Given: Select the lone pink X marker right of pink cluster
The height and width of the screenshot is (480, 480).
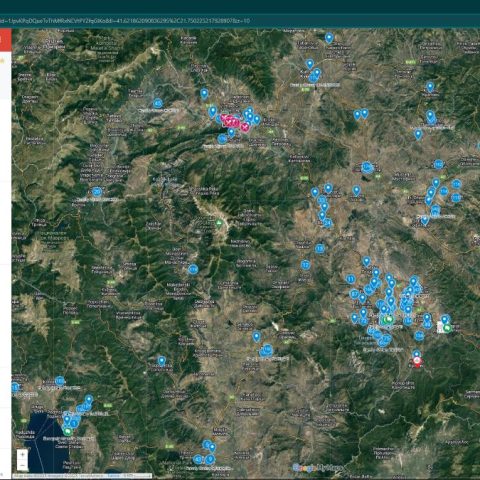Looking at the screenshot, I should tap(245, 127).
